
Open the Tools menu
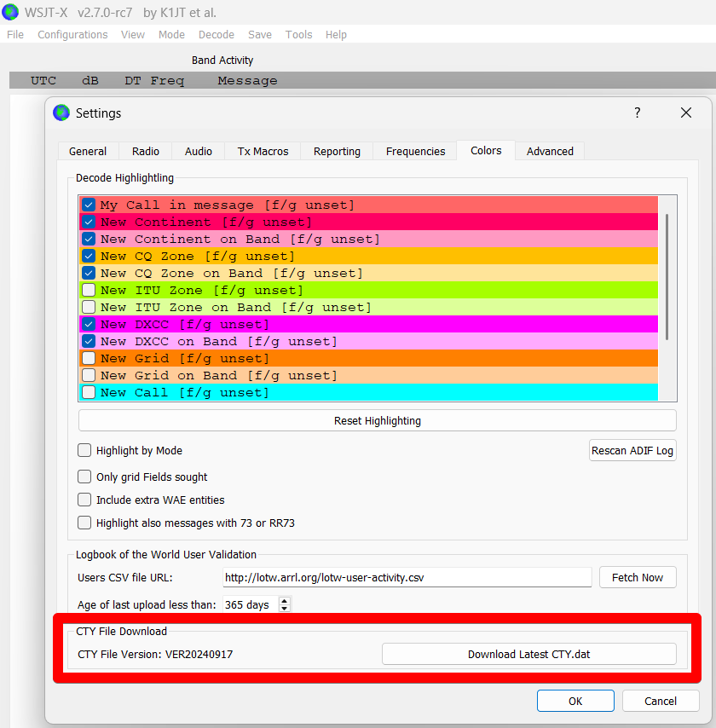298,35
